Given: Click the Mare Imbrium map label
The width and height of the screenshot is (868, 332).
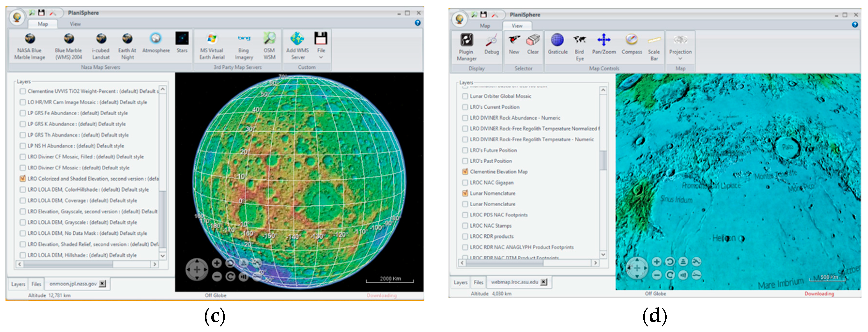Looking at the screenshot, I should click(x=781, y=284).
